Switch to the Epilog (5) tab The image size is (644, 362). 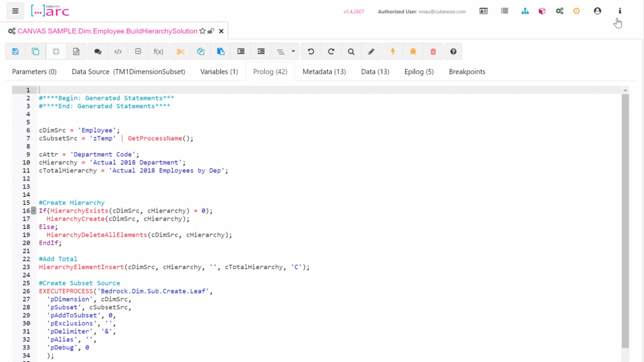tap(419, 72)
